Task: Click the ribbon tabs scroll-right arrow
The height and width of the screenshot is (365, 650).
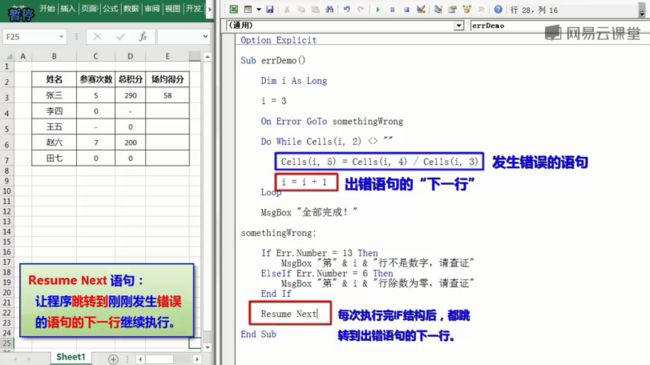Action: pyautogui.click(x=209, y=9)
